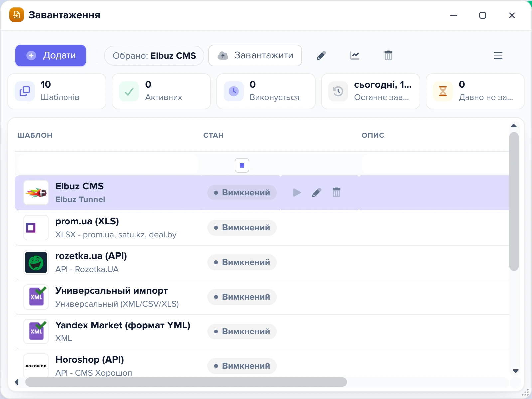Edit Elbuz CMS row with pencil icon
This screenshot has width=532, height=399.
pos(317,193)
